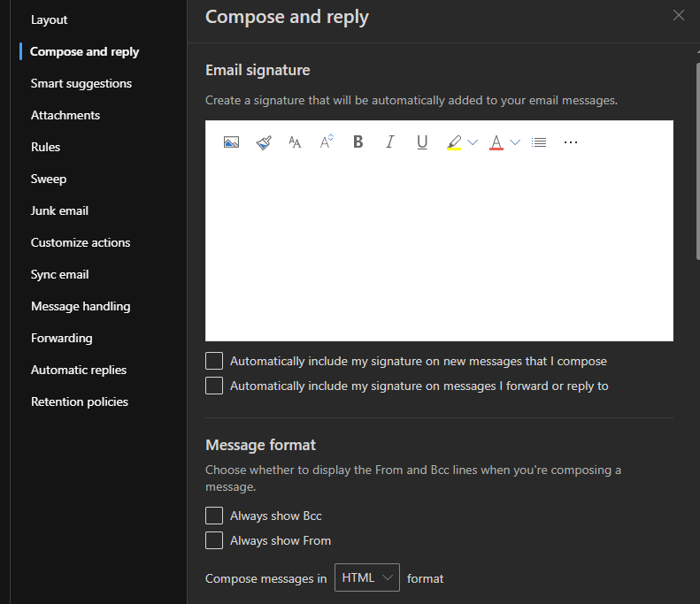This screenshot has height=604, width=700.
Task: Apply red font color
Action: pyautogui.click(x=496, y=142)
